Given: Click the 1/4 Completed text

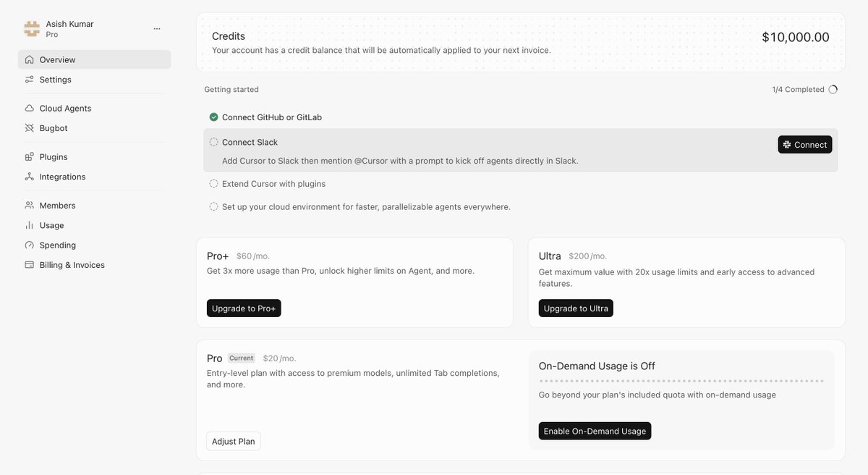Looking at the screenshot, I should (798, 90).
